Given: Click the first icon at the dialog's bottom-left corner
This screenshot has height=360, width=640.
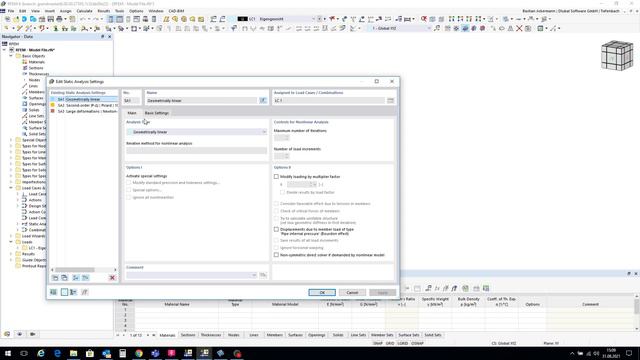Looking at the screenshot, I should coord(53,292).
